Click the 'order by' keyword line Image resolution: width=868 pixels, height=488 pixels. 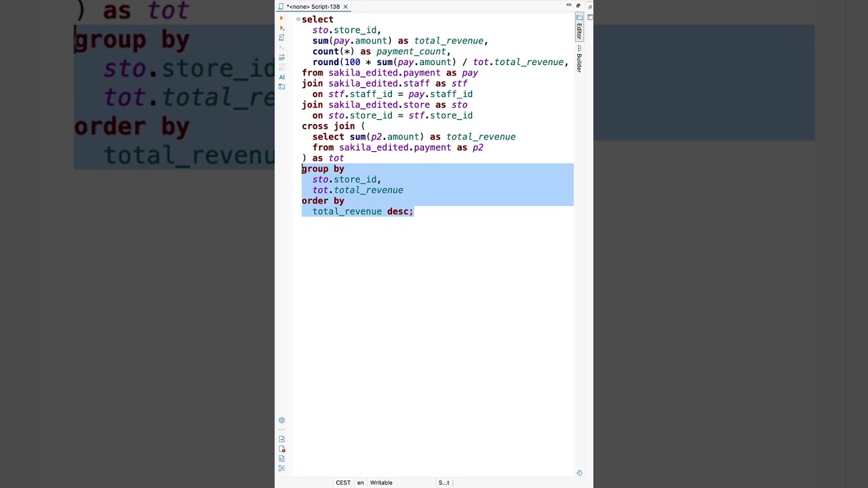tap(323, 201)
